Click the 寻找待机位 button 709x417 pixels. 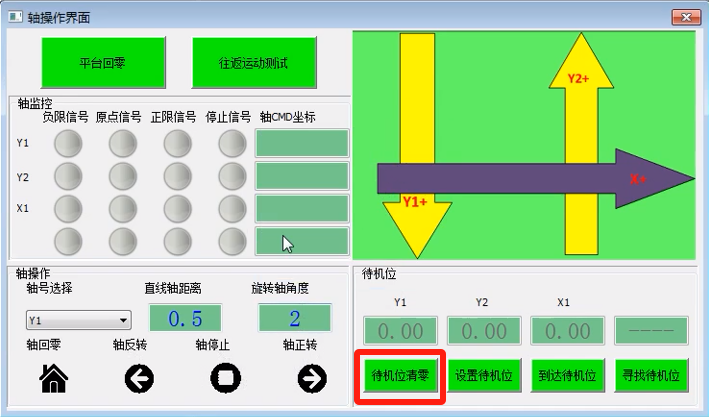[x=651, y=376]
